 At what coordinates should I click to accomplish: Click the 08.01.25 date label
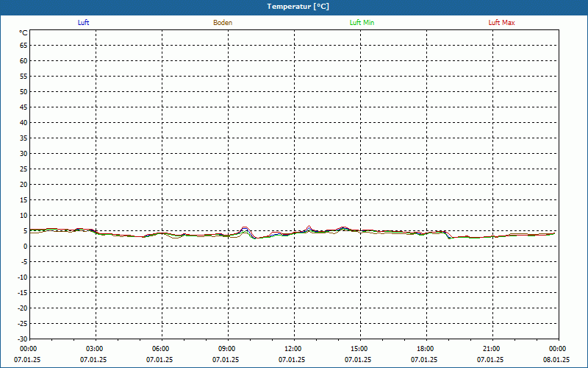click(556, 360)
